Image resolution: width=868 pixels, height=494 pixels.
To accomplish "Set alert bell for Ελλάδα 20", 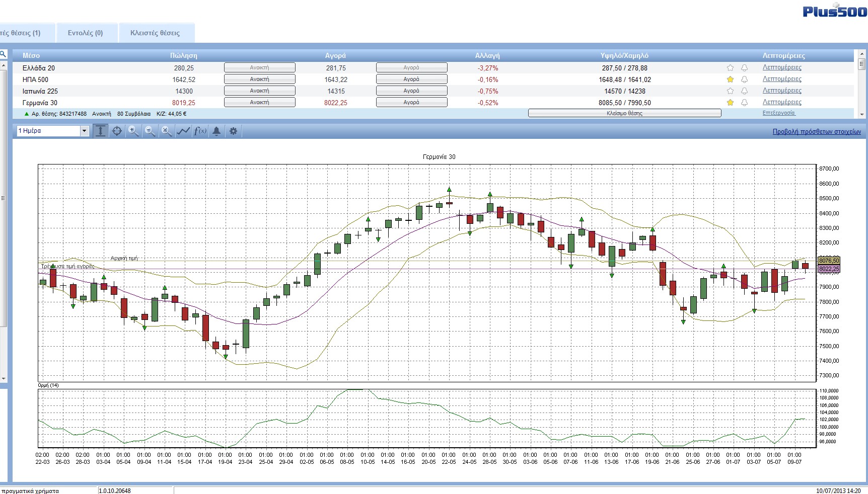I will (744, 68).
